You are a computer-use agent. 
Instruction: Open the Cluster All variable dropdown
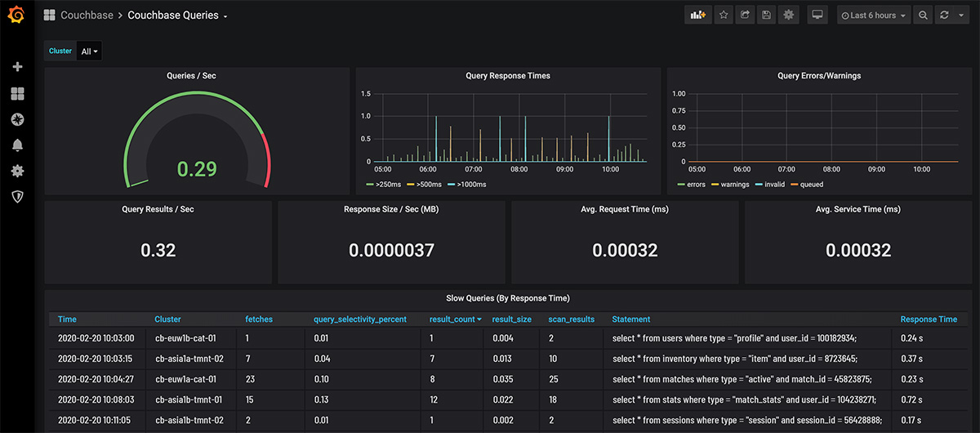(89, 51)
